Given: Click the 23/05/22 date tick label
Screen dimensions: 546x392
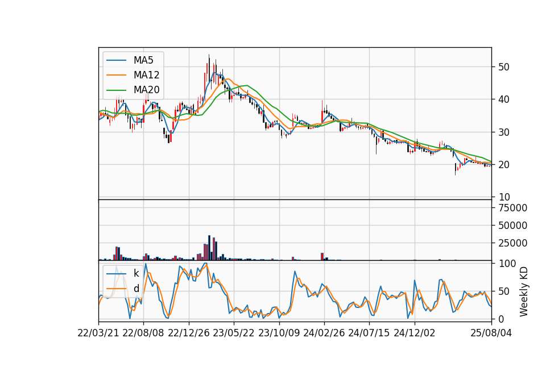Looking at the screenshot, I should [x=234, y=333].
